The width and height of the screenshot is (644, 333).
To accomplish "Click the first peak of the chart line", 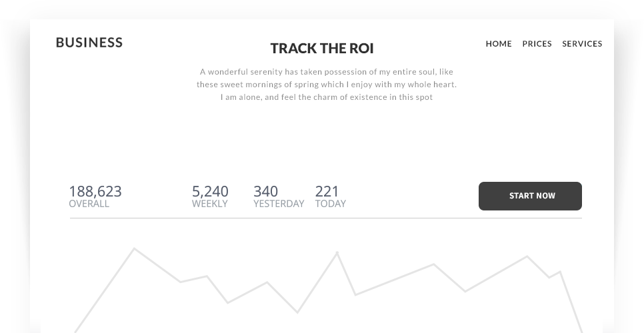I will pos(135,249).
